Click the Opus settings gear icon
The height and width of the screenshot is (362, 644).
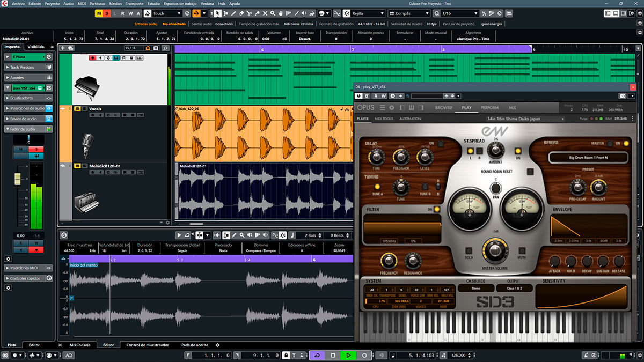[392, 108]
